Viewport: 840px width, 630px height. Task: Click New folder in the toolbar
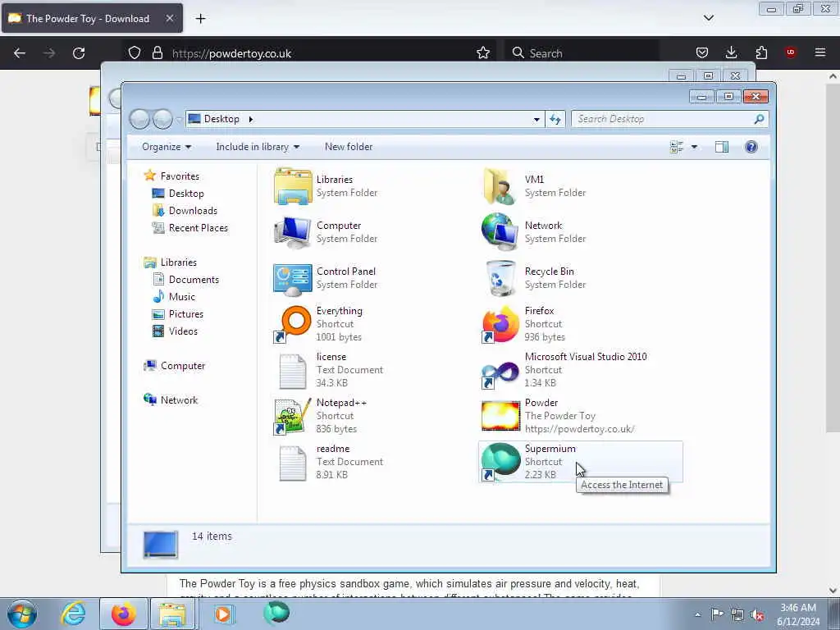pos(349,147)
